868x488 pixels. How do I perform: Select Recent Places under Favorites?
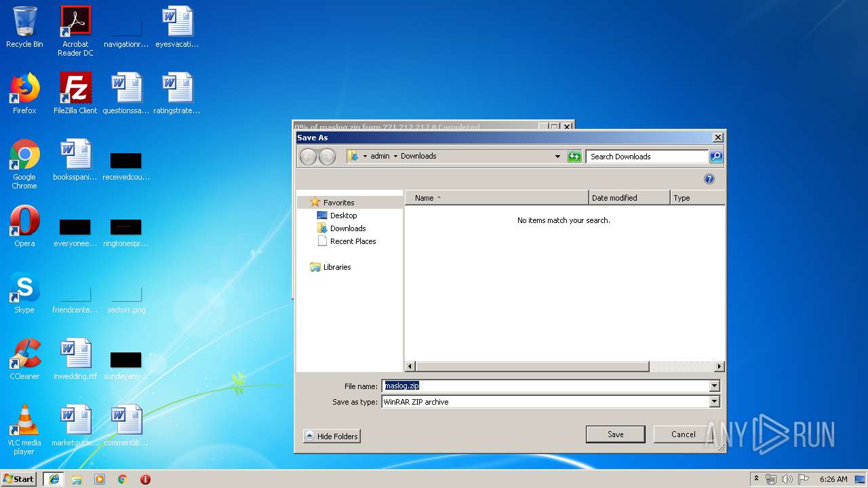[353, 241]
